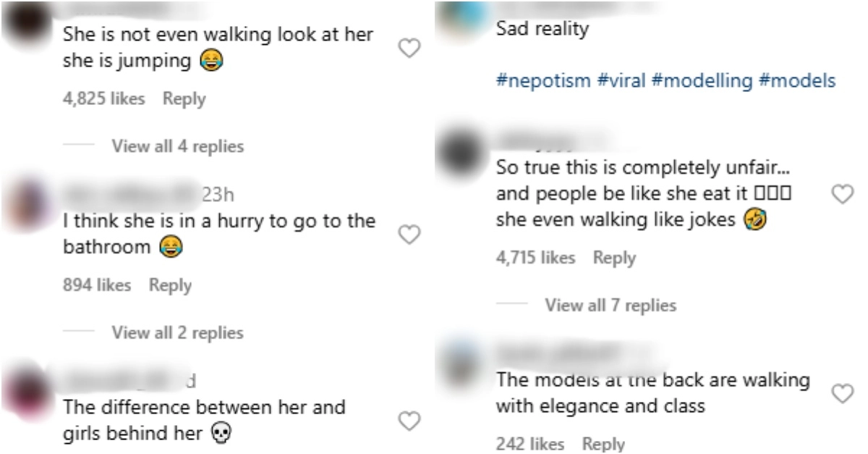
Task: Heart the 'elegance and class' comment
Action: 841,393
